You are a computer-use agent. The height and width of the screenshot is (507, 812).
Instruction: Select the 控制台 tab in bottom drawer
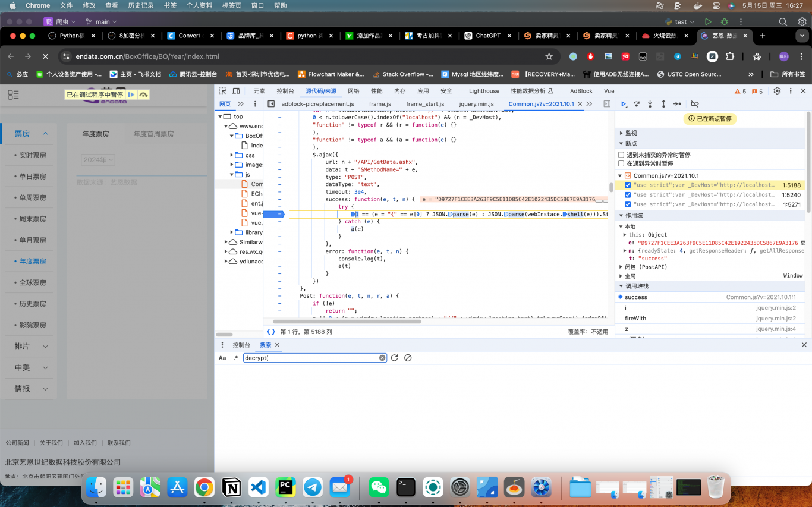(241, 345)
